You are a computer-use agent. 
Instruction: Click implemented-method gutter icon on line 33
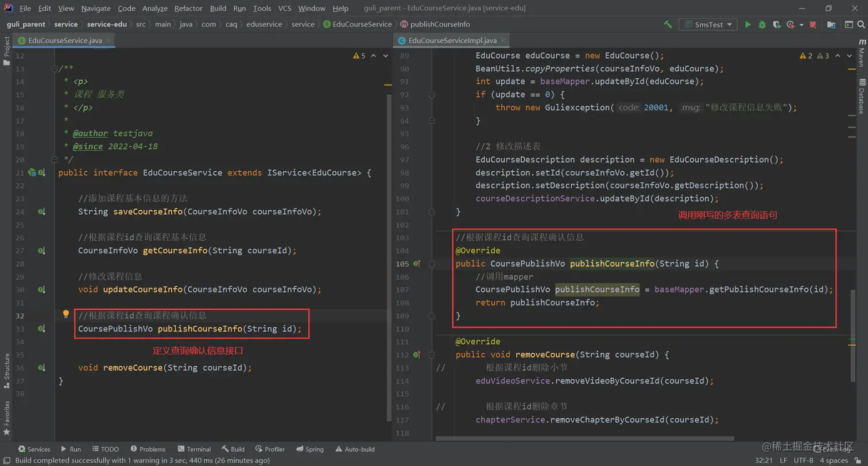pos(41,329)
